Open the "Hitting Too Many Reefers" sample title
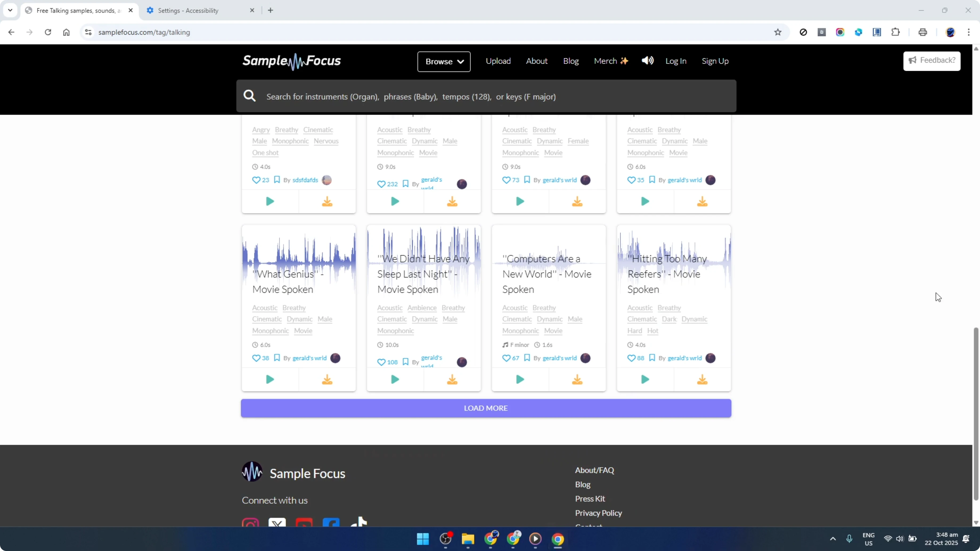The width and height of the screenshot is (980, 551). pyautogui.click(x=667, y=274)
